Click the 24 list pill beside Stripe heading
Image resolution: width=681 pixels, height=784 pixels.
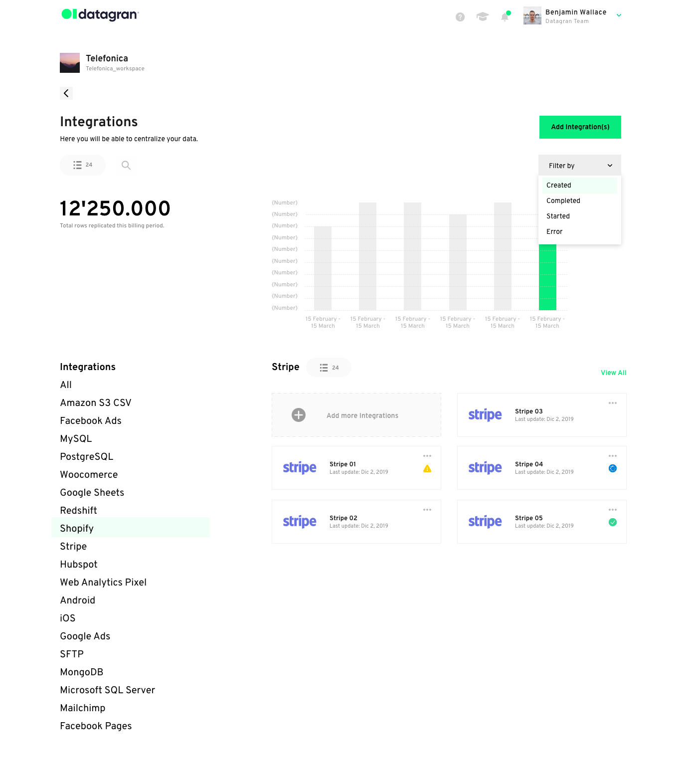point(329,368)
